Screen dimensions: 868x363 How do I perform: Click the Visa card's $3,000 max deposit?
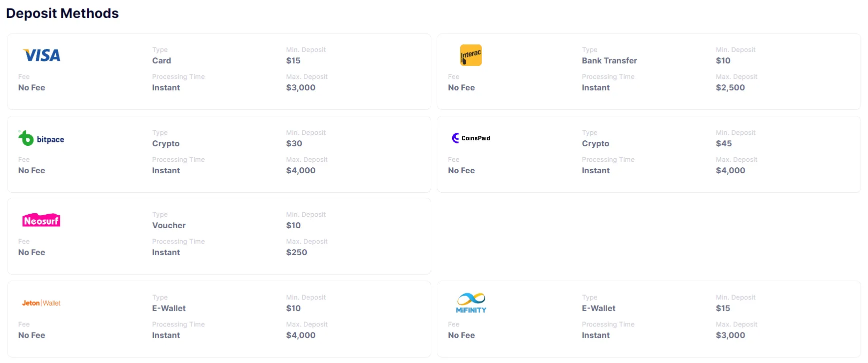[300, 87]
